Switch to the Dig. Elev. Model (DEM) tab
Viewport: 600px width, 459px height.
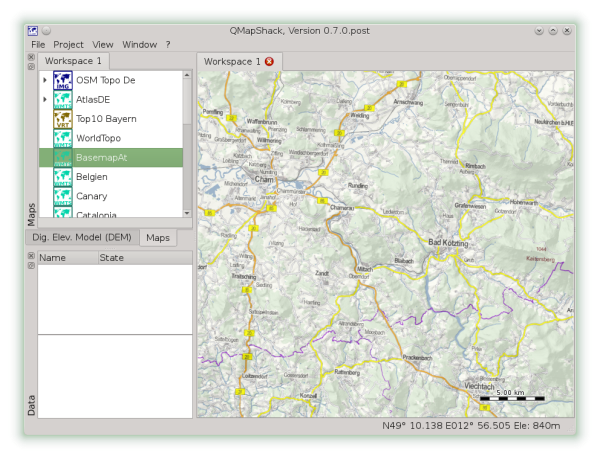pos(81,238)
